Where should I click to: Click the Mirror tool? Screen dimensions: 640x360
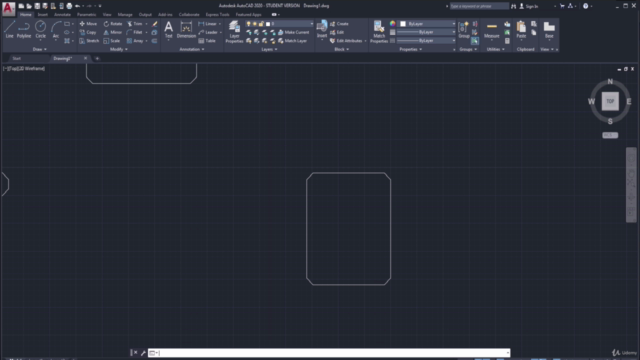(x=113, y=32)
